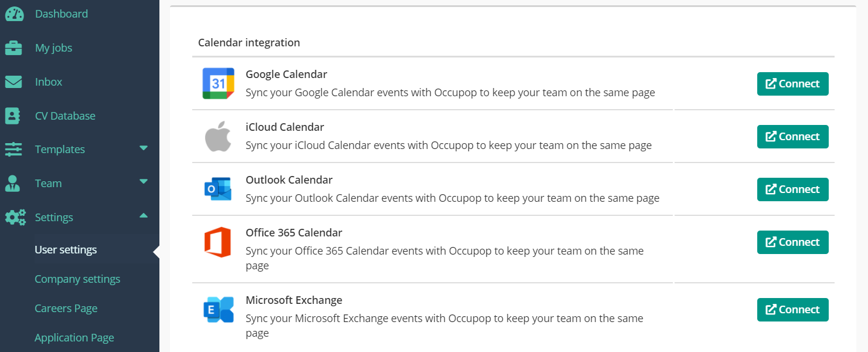Select the Apple iCloud Calendar icon

(x=217, y=136)
